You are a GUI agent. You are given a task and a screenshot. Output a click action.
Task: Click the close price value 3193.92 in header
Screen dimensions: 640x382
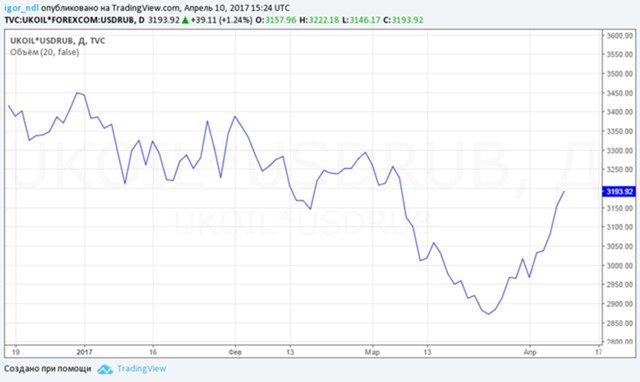tap(407, 20)
